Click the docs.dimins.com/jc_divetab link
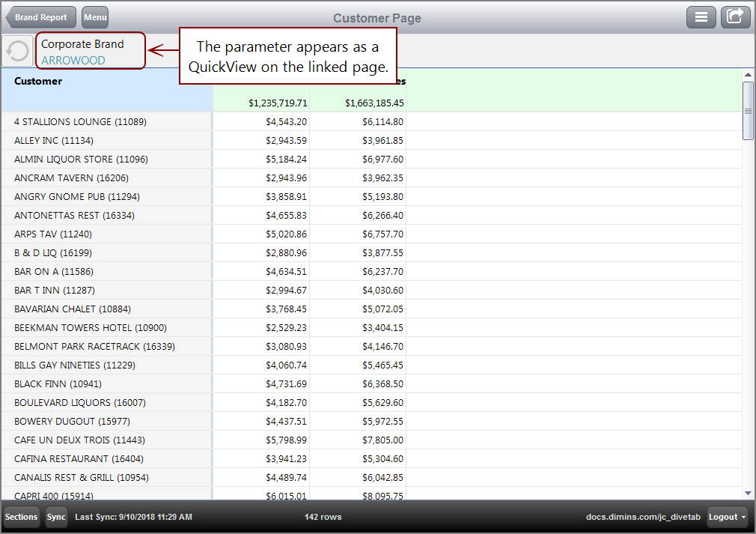 [x=643, y=517]
